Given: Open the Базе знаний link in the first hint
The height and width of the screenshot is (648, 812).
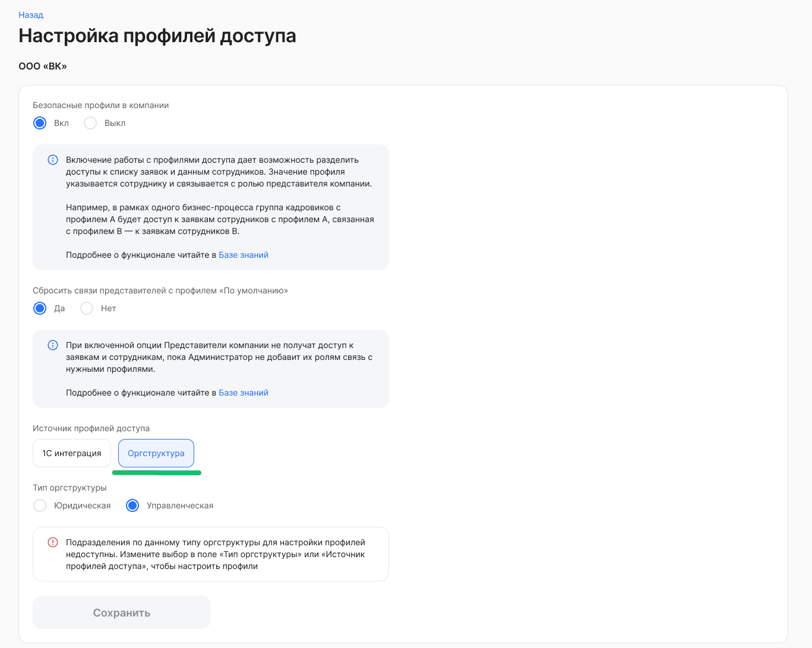Looking at the screenshot, I should [x=244, y=254].
